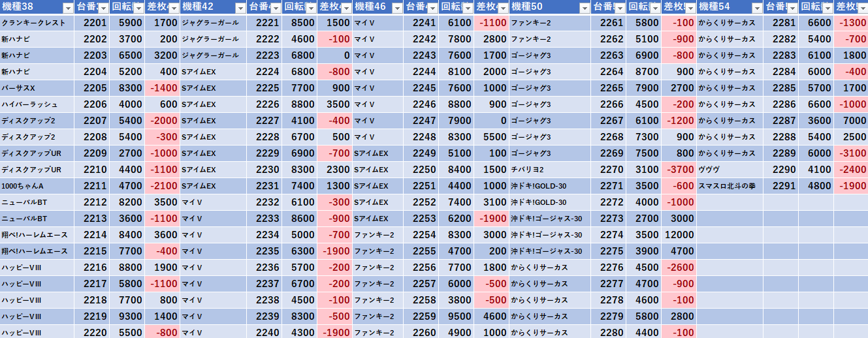Click the machine name cell beside 2226

pyautogui.click(x=214, y=104)
